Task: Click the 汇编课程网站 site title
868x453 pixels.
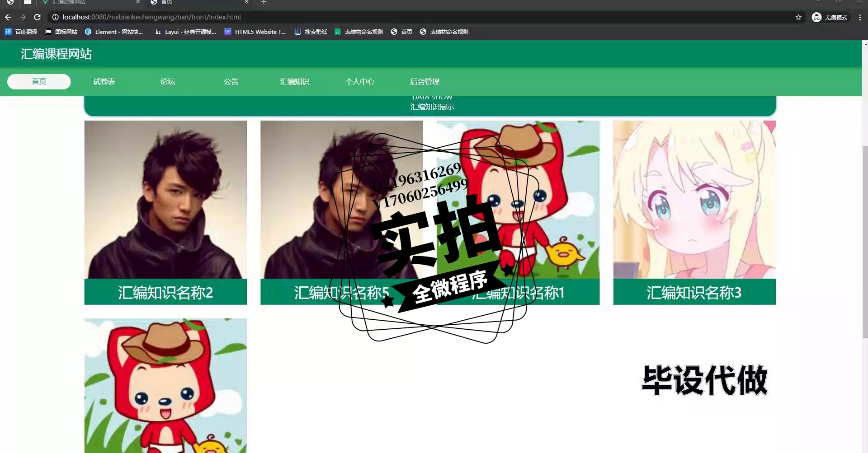Action: tap(56, 54)
